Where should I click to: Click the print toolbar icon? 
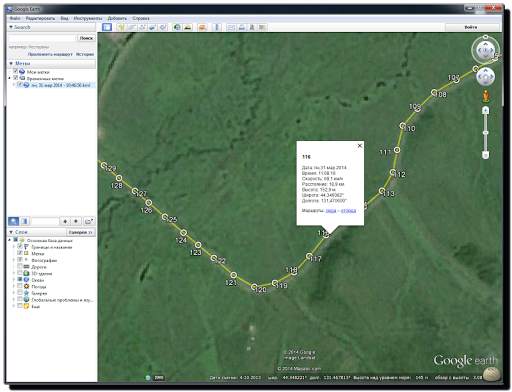tap(241, 27)
